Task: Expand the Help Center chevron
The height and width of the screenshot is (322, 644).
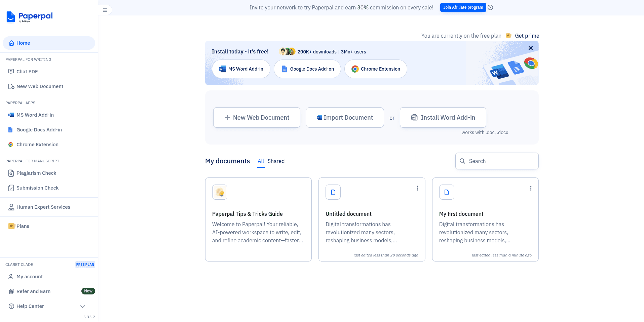Action: coord(83,306)
